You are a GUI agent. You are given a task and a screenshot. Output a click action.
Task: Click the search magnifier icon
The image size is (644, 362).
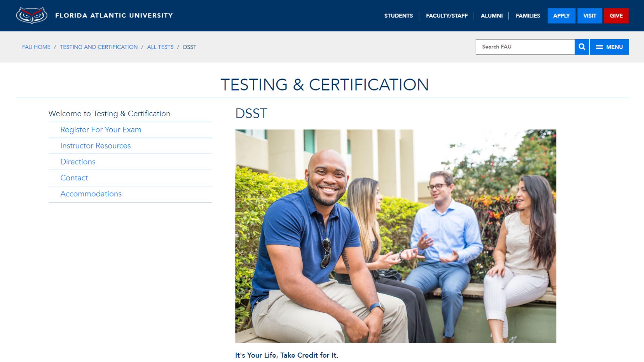pyautogui.click(x=582, y=47)
